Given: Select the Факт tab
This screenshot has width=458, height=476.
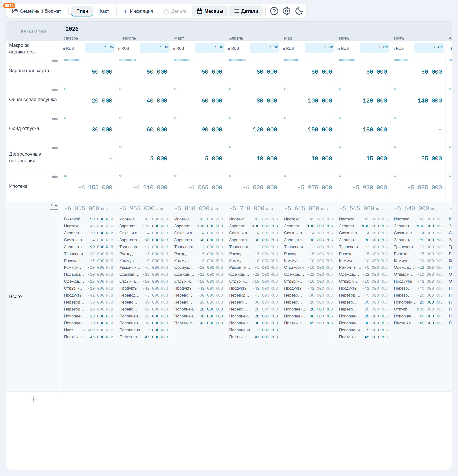Looking at the screenshot, I should tap(104, 11).
